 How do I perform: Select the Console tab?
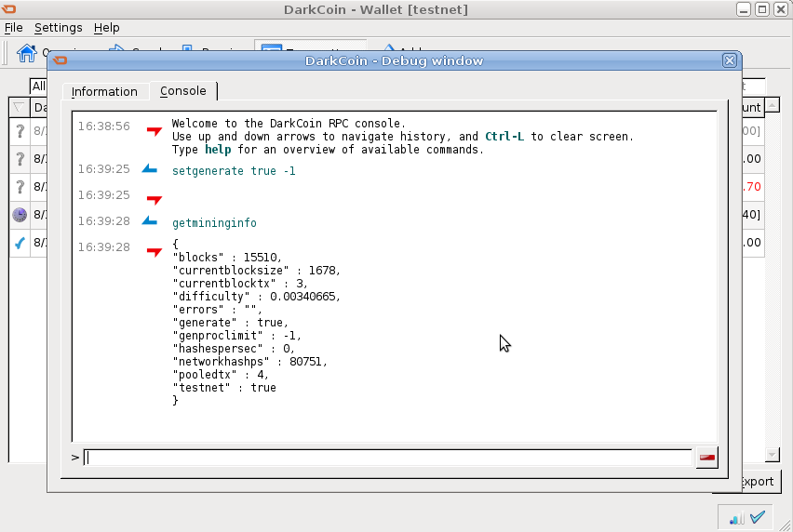coord(183,91)
